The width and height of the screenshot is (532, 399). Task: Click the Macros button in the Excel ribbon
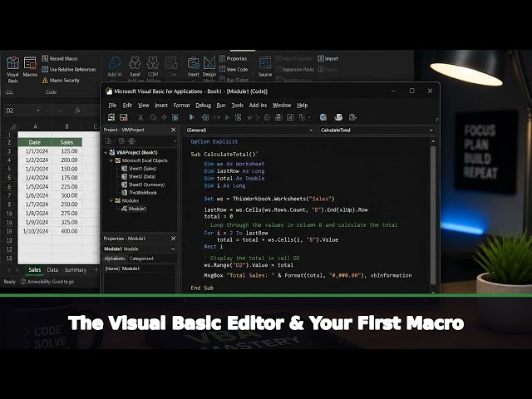pyautogui.click(x=30, y=66)
